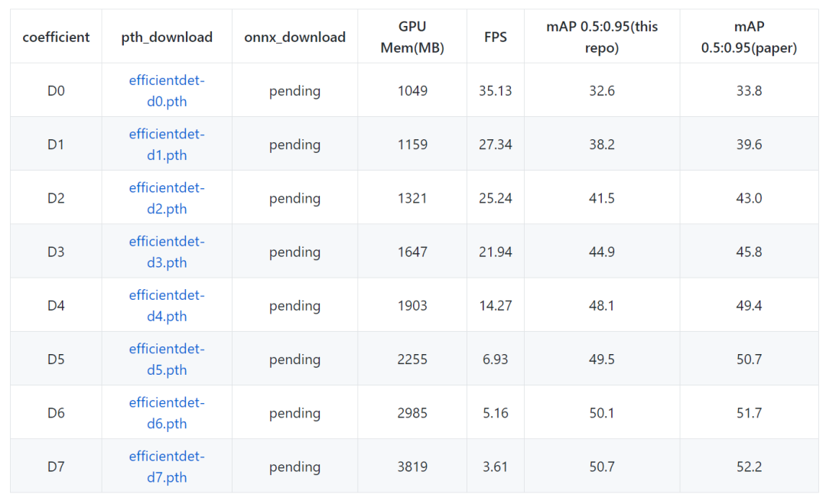Select the 44.9 repo mAP cell
Screen dimensions: 826x504
point(602,252)
